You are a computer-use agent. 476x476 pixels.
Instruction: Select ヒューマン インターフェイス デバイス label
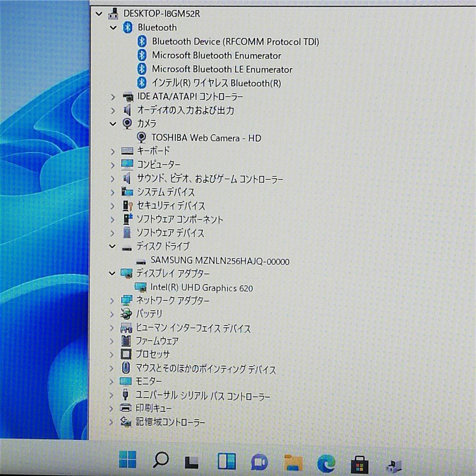(193, 328)
